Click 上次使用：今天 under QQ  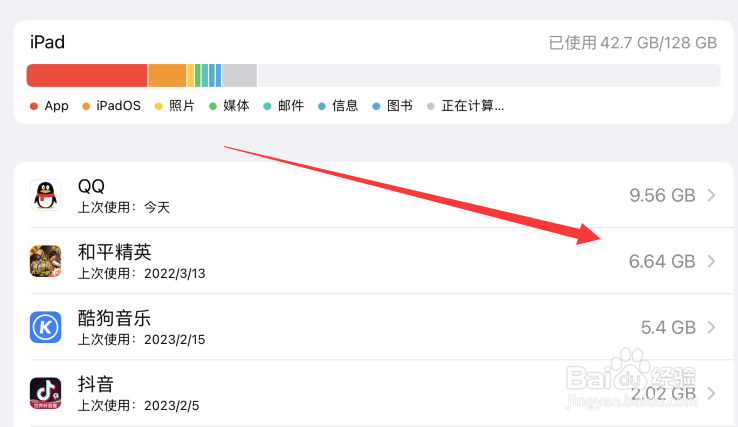coord(124,207)
